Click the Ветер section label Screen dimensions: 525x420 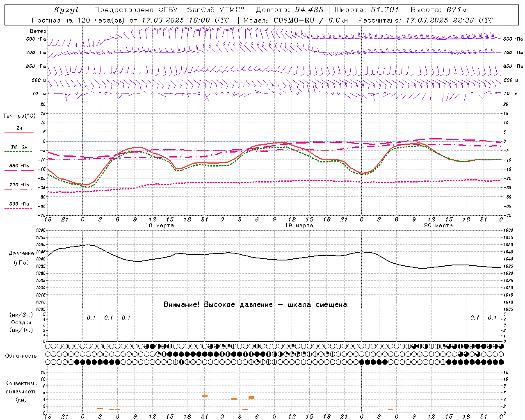pyautogui.click(x=38, y=31)
